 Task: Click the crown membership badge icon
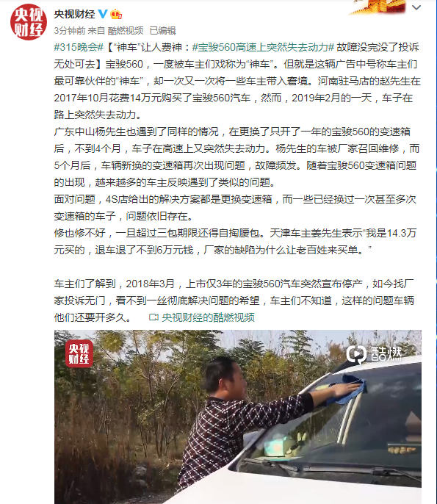click(116, 14)
